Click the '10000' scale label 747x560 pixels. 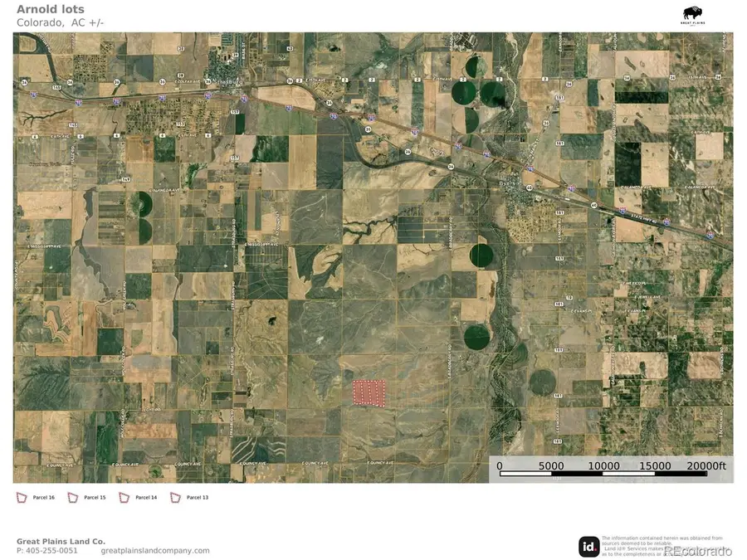pyautogui.click(x=603, y=465)
